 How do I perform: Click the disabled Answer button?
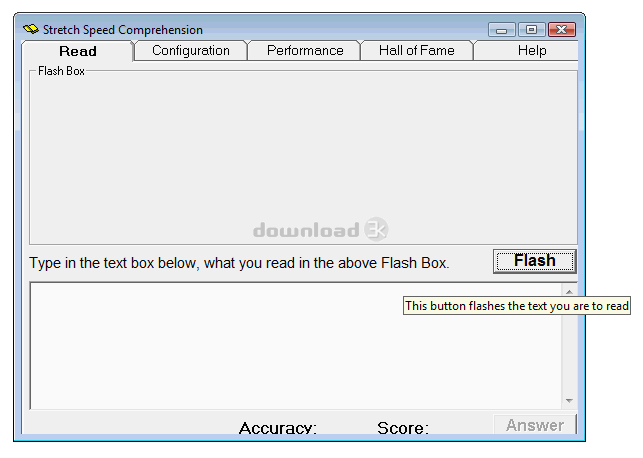535,425
